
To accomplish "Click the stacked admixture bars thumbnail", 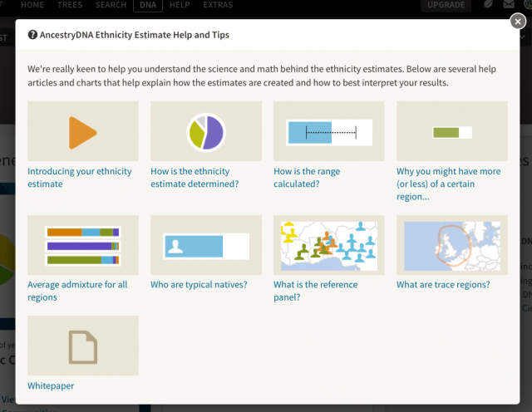I will tap(82, 246).
